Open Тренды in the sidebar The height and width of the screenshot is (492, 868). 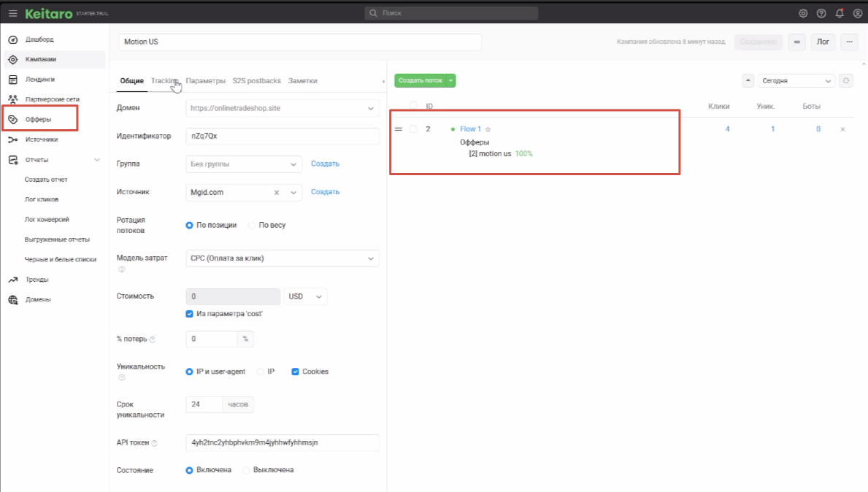click(37, 280)
